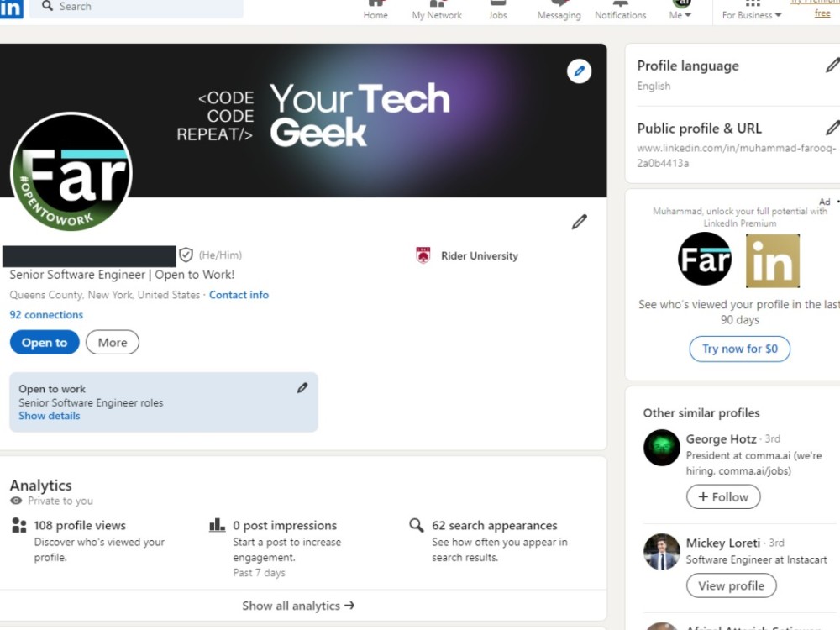Open the Me dropdown menu

click(x=680, y=9)
